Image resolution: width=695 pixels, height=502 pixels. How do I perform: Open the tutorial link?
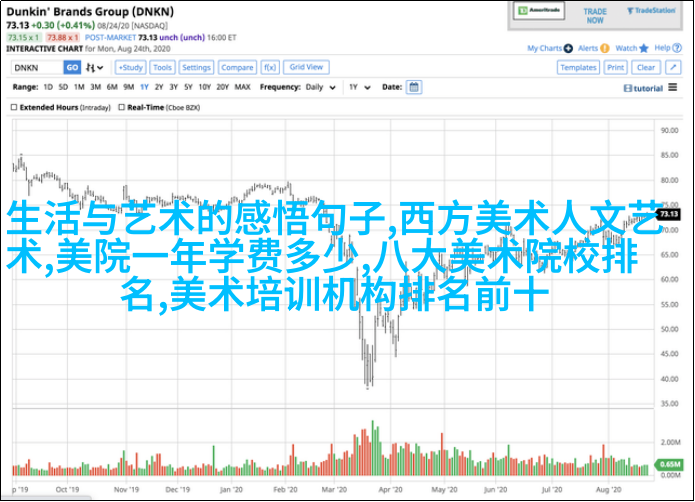click(643, 89)
